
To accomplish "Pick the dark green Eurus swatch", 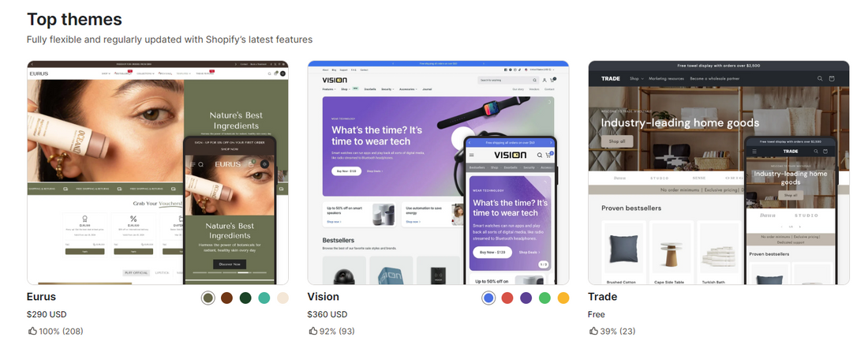I will 245,298.
